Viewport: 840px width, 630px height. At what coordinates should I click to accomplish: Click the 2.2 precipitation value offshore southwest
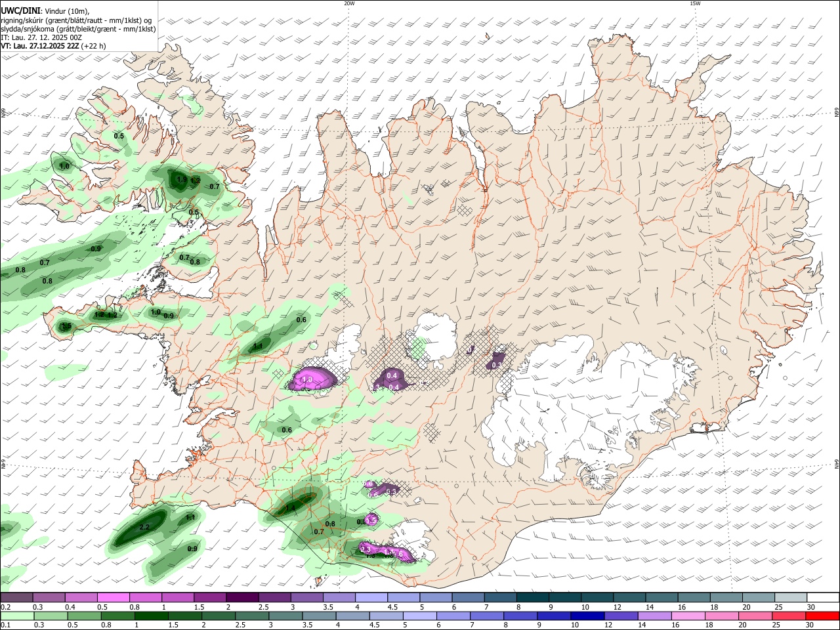point(145,527)
